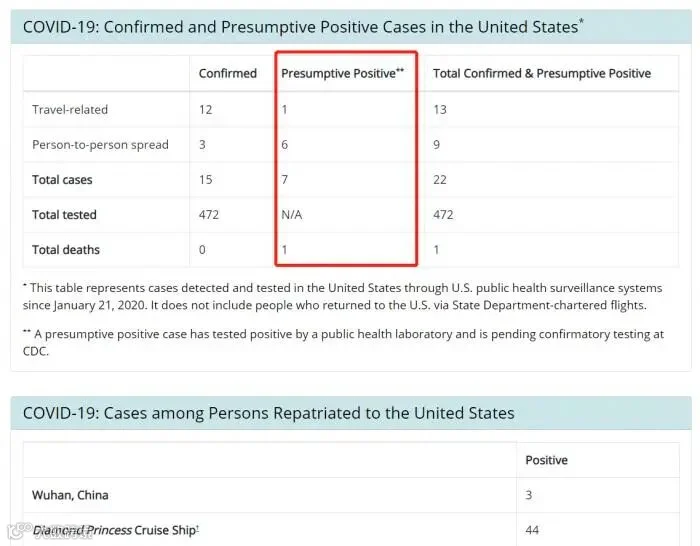Image resolution: width=700 pixels, height=546 pixels.
Task: Select the Wuhan, China row
Action: (x=351, y=495)
